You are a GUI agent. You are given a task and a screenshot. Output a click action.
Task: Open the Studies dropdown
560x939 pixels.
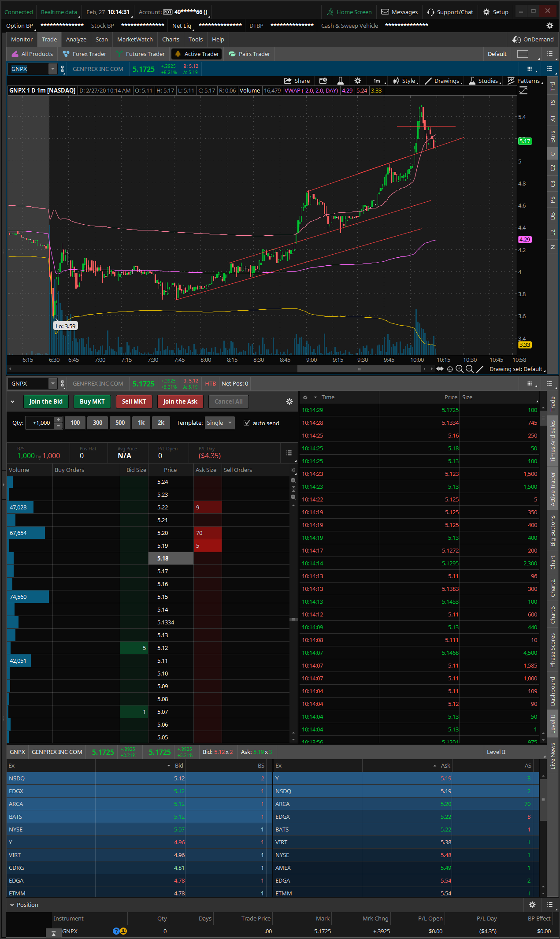click(x=485, y=81)
